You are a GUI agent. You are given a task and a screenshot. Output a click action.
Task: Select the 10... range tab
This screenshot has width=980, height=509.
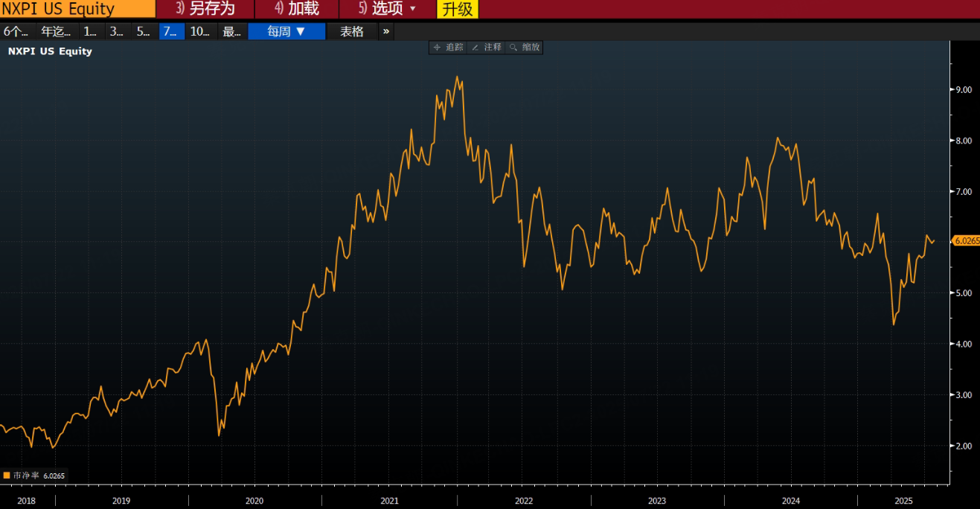[x=201, y=31]
